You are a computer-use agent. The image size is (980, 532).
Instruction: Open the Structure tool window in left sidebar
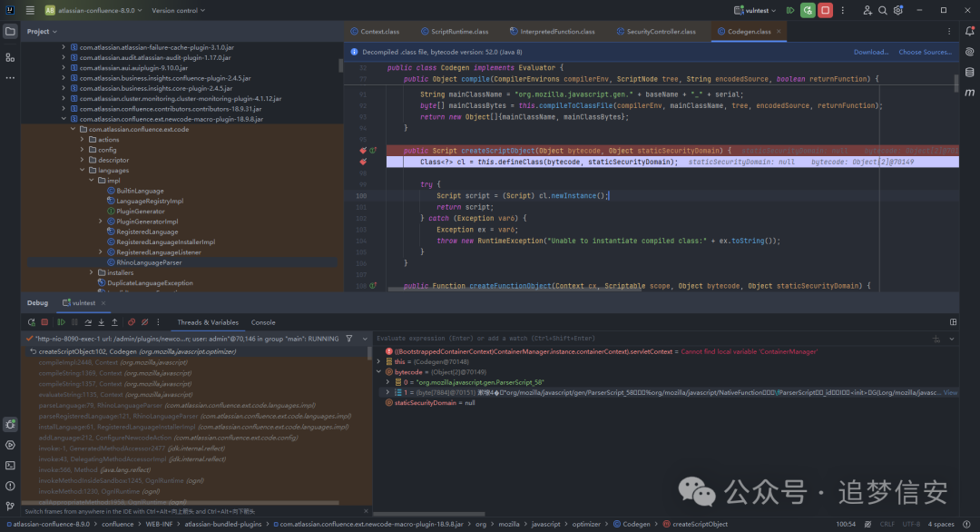pos(10,57)
